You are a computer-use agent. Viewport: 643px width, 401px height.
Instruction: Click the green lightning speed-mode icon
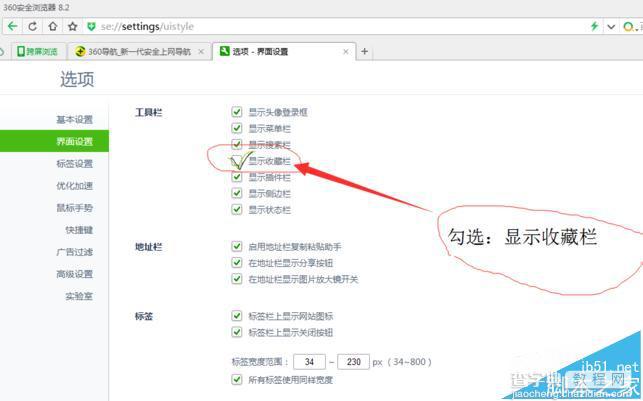point(594,27)
